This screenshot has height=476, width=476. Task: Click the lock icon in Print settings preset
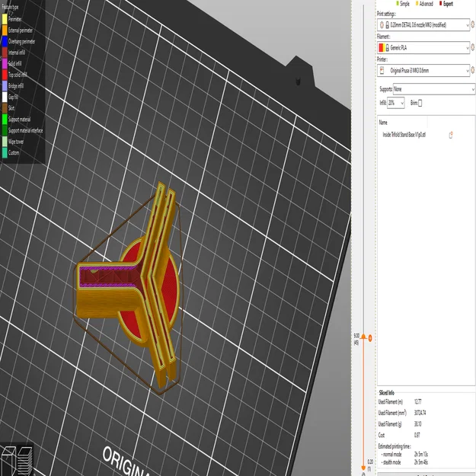click(388, 25)
